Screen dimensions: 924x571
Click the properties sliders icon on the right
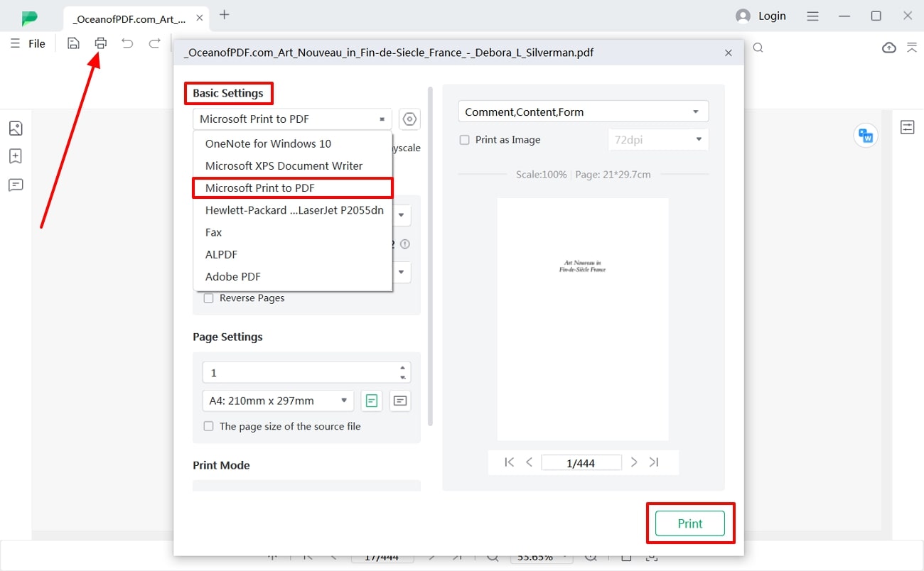click(908, 128)
